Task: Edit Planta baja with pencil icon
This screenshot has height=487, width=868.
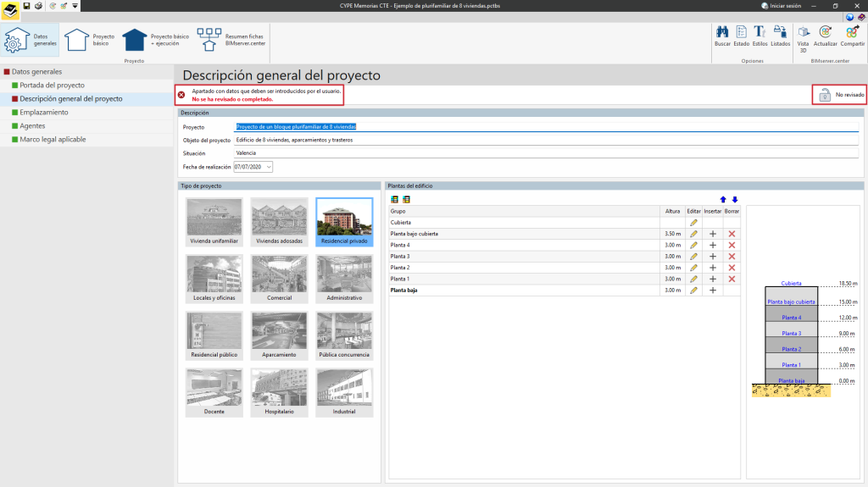Action: click(x=693, y=290)
